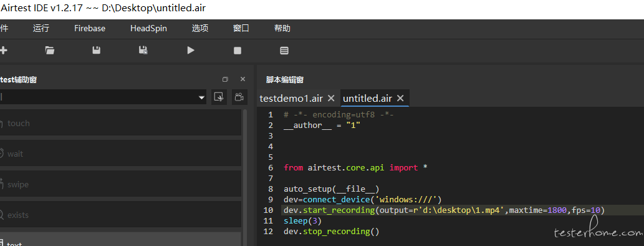
Task: Open the log report toolbar icon
Action: (284, 51)
